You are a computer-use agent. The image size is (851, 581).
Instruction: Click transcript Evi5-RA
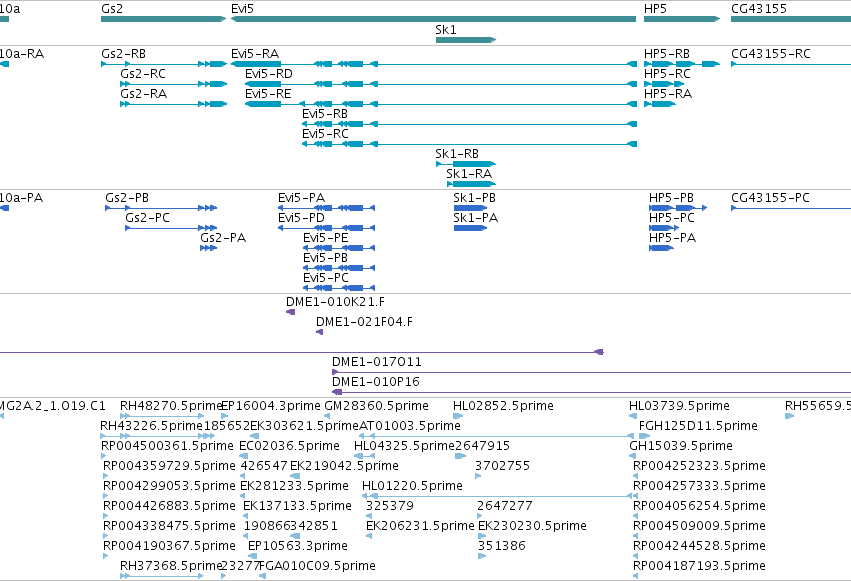[434, 64]
